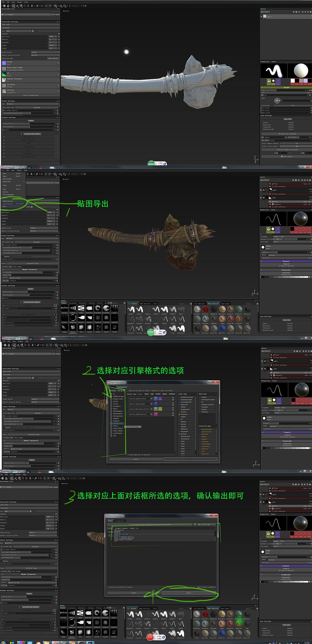Delete the $project_$mesh_Emissive output map

[x=173, y=415]
